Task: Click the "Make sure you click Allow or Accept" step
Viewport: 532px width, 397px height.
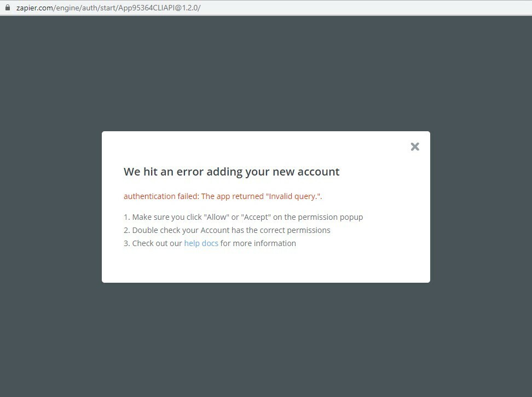Action: (243, 217)
